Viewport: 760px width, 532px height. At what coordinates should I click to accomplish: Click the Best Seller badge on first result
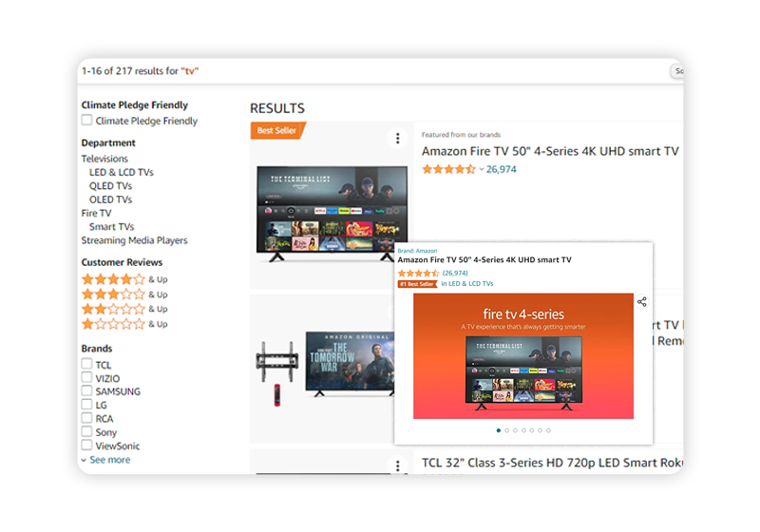click(x=277, y=130)
